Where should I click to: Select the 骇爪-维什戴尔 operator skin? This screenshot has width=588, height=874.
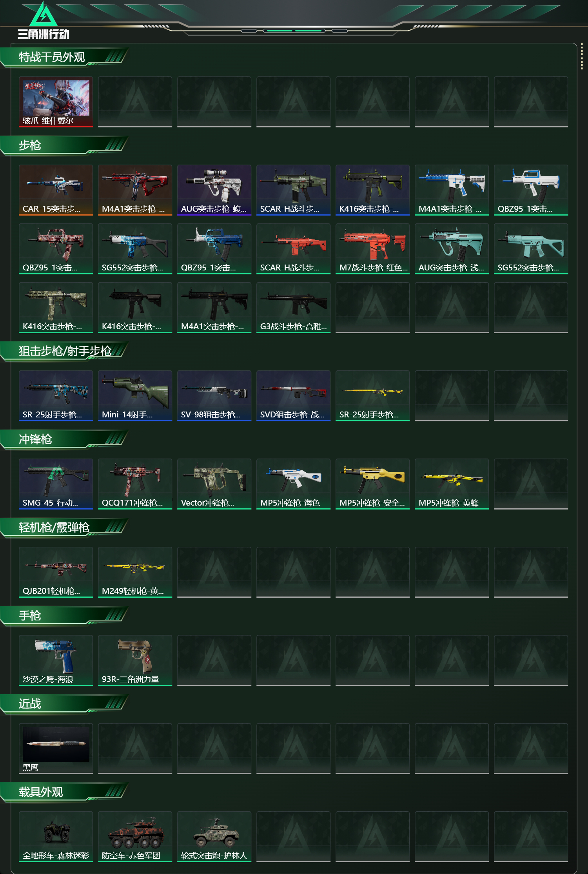point(56,102)
